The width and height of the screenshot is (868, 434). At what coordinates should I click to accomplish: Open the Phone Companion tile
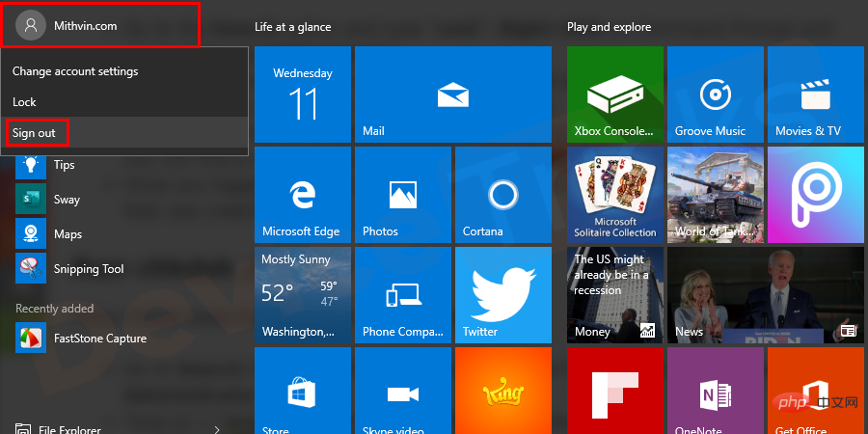click(x=403, y=295)
